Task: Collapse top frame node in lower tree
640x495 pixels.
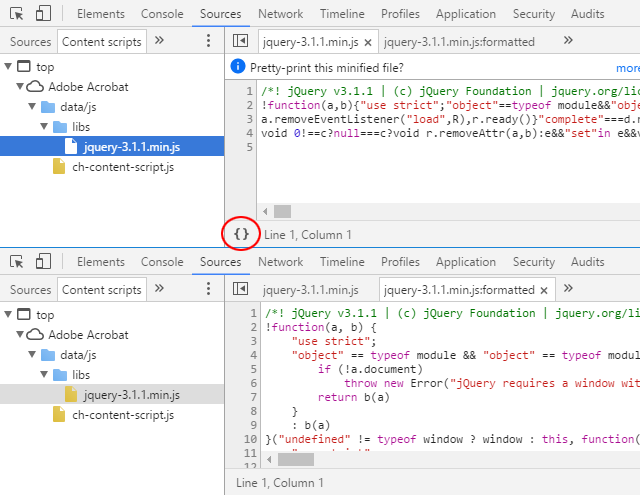Action: coord(8,314)
